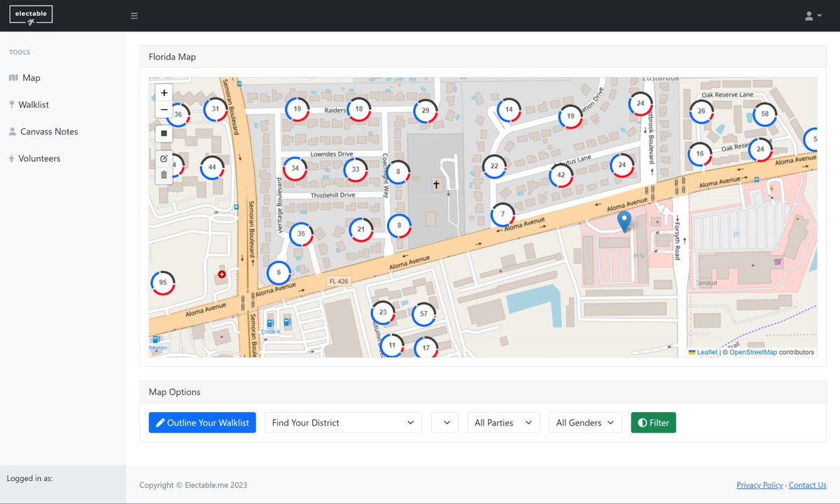The width and height of the screenshot is (840, 504).
Task: Click the cluster marker labeled 21
Action: tap(360, 229)
